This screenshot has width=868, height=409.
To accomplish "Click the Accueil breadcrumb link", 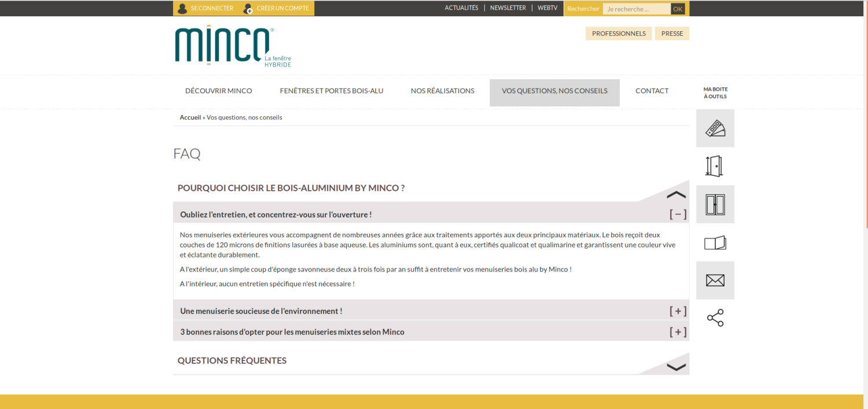I will tap(190, 117).
